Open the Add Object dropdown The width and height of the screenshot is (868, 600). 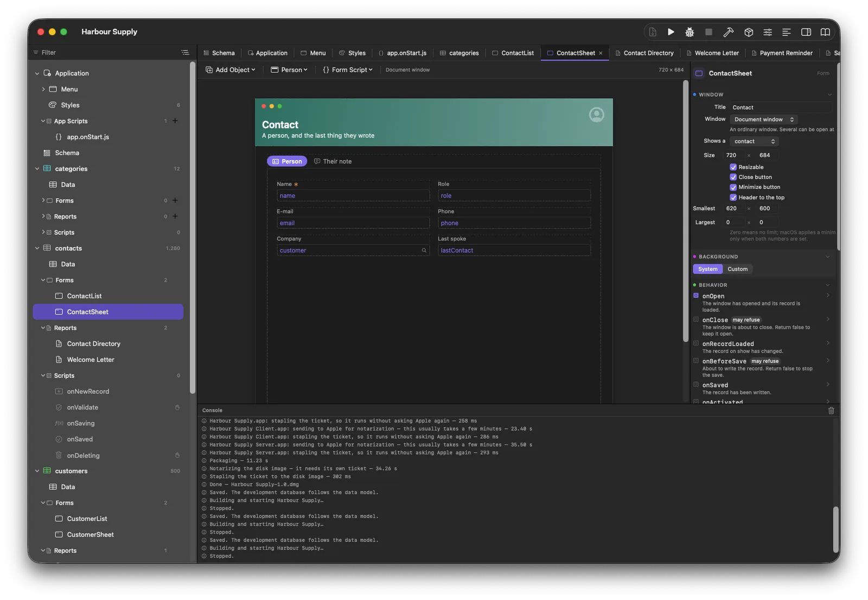[231, 70]
